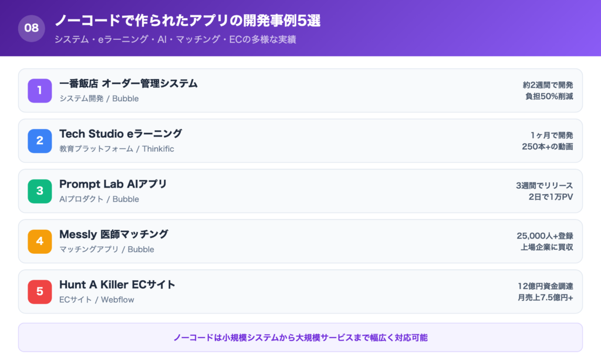Click the Messly 医師マッチング title
The image size is (601, 364).
pyautogui.click(x=114, y=235)
